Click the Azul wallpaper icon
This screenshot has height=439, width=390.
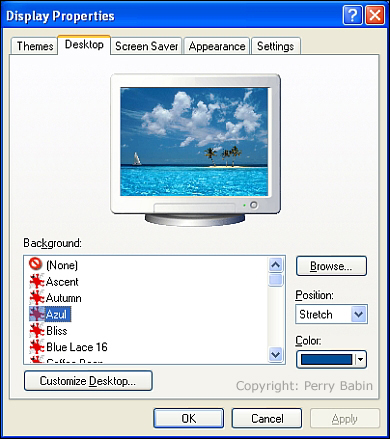click(x=37, y=314)
